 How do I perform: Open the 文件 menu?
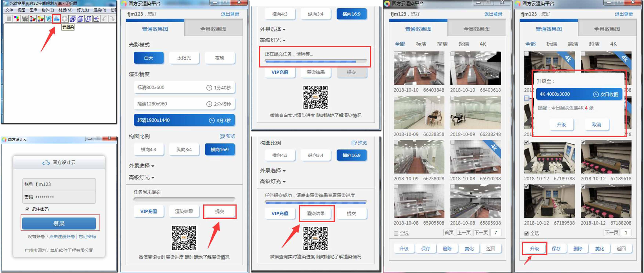9,10
